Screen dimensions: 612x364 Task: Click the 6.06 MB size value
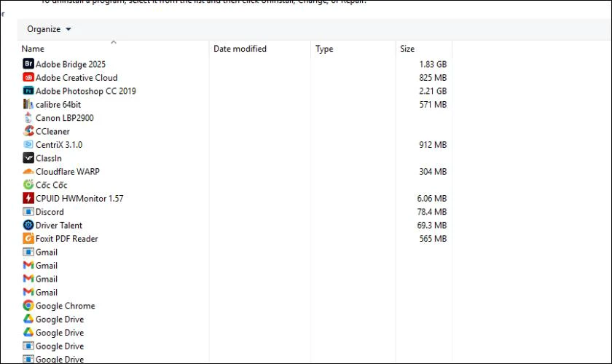[431, 199]
